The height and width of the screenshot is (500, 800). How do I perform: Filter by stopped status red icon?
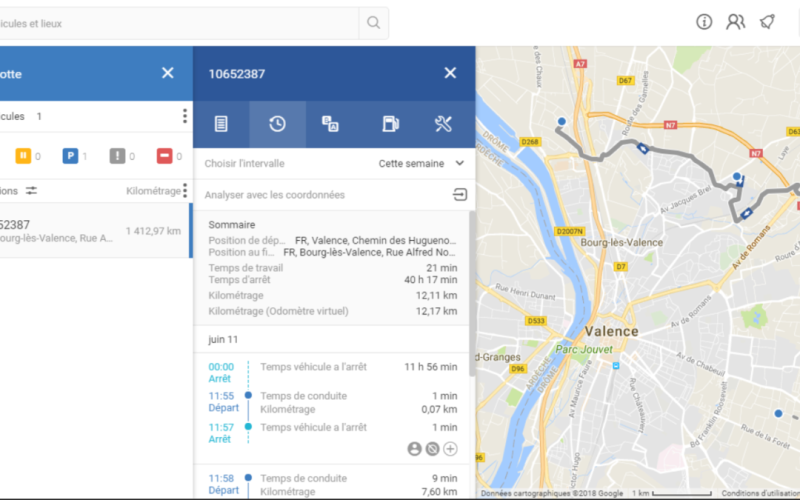pyautogui.click(x=164, y=156)
